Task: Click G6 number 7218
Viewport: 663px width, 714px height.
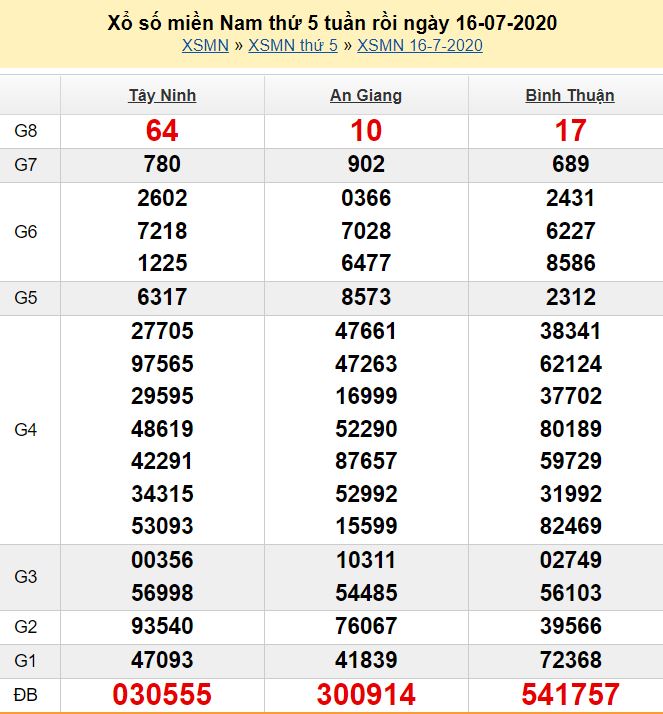Action: 163,231
